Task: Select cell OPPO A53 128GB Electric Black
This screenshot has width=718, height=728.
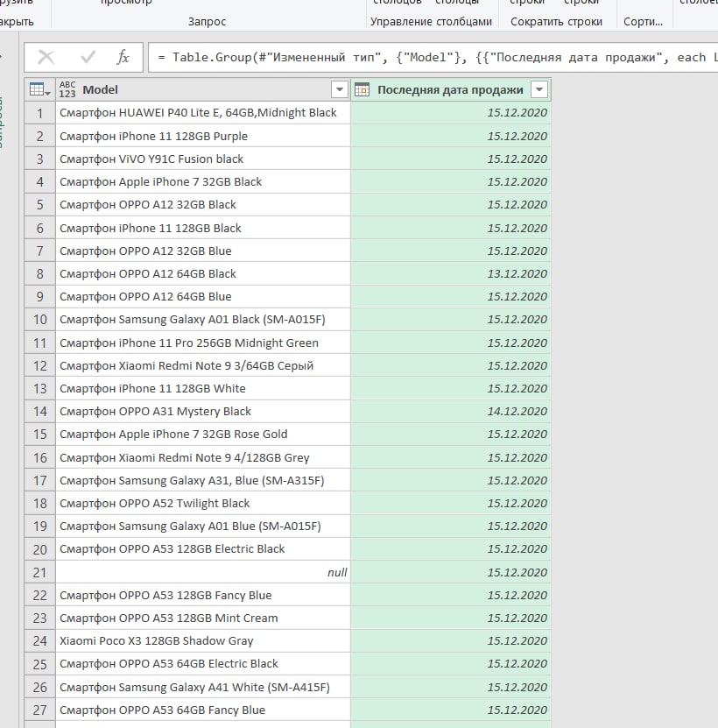Action: [203, 549]
